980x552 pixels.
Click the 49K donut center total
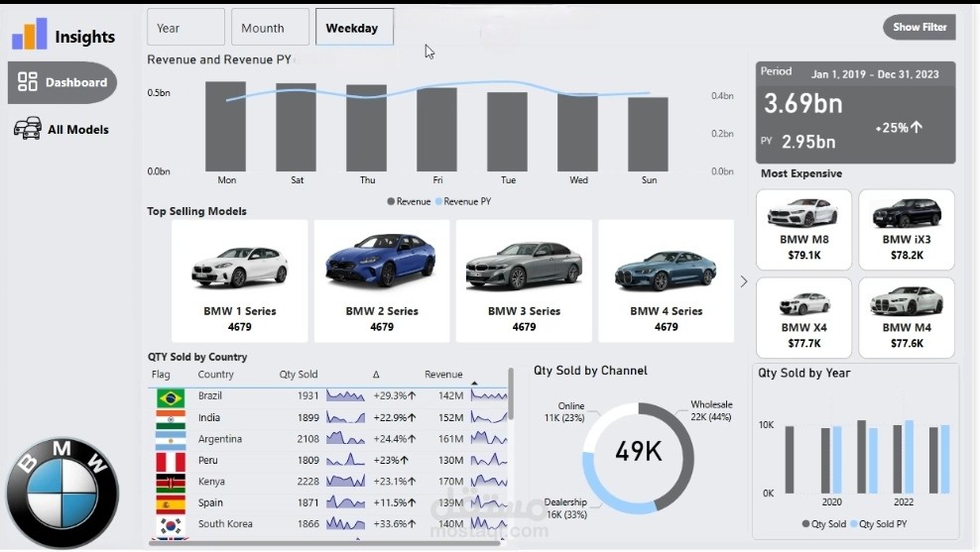638,451
